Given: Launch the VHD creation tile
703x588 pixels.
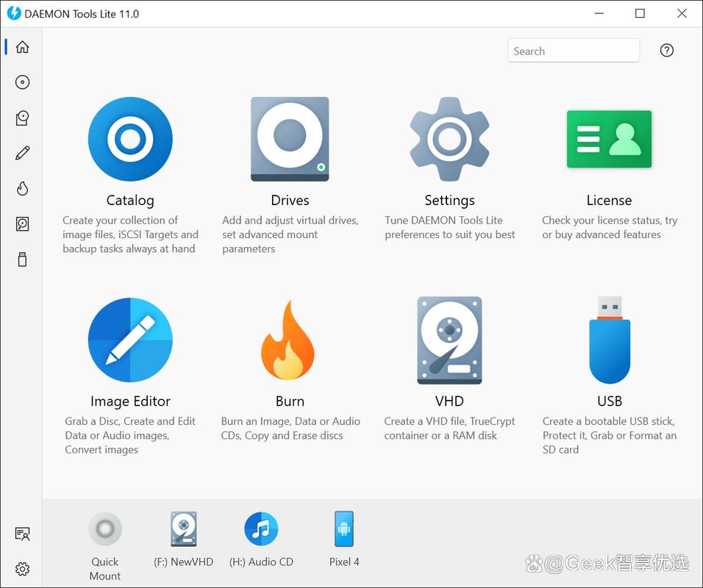Looking at the screenshot, I should tap(449, 340).
